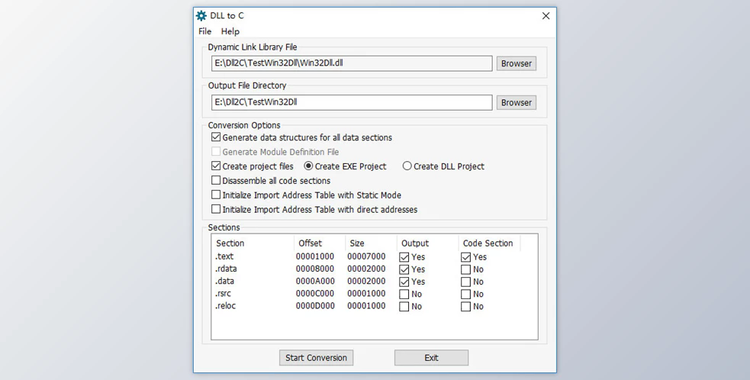Close the DLL to C window
This screenshot has height=380, width=750.
coord(546,16)
